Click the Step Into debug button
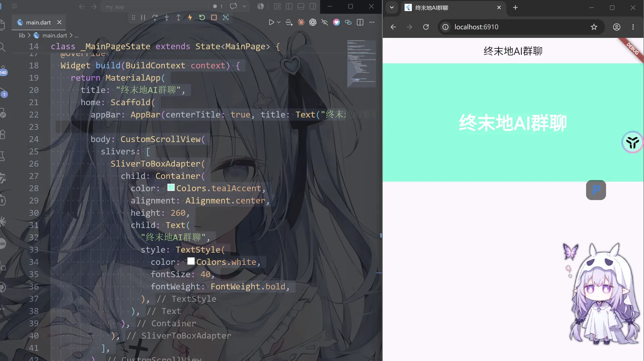 (x=167, y=17)
